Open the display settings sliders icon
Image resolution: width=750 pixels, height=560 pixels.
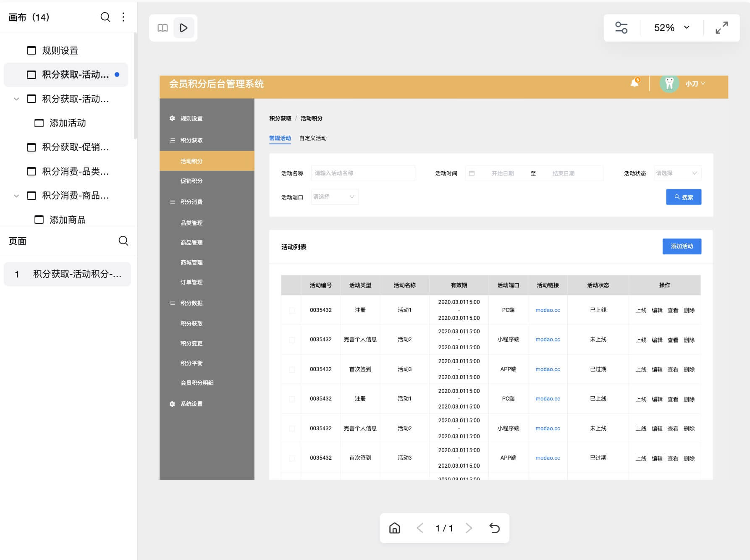621,28
